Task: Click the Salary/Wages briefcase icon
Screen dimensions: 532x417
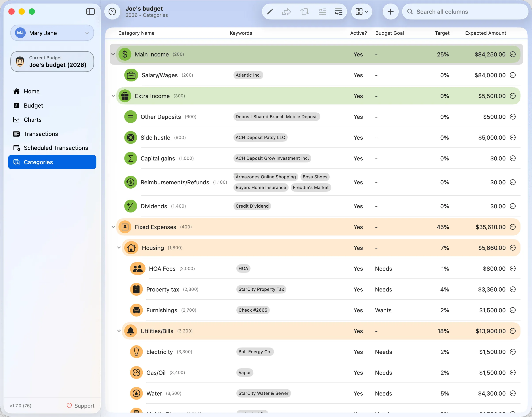Action: tap(131, 75)
